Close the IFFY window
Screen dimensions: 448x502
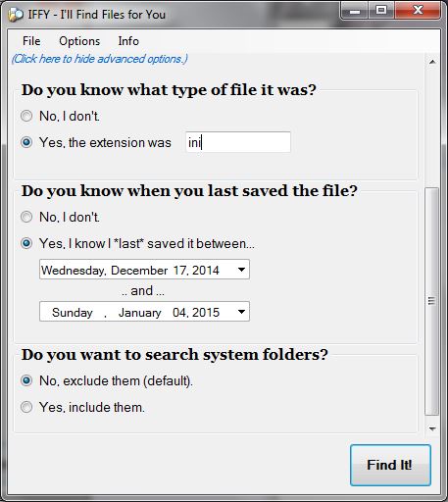coord(418,11)
